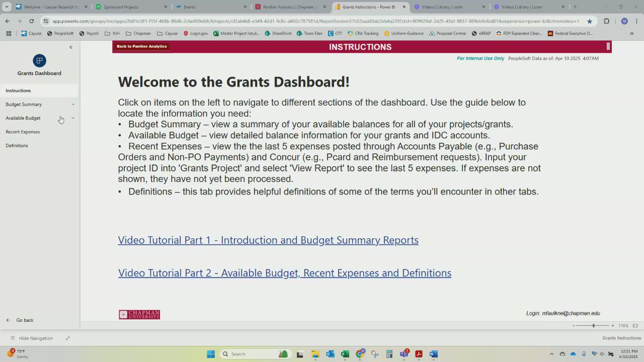Image resolution: width=644 pixels, height=362 pixels.
Task: View site information icon in address bar
Action: [x=46, y=21]
